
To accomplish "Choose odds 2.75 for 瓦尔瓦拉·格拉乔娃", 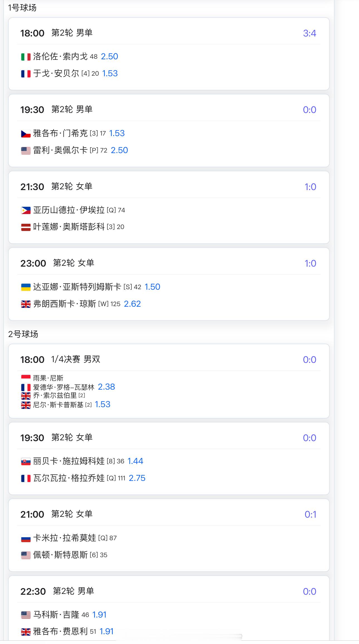I will (x=137, y=478).
